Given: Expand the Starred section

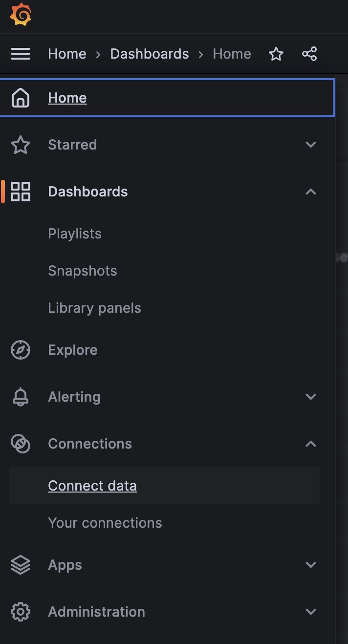Looking at the screenshot, I should (311, 144).
